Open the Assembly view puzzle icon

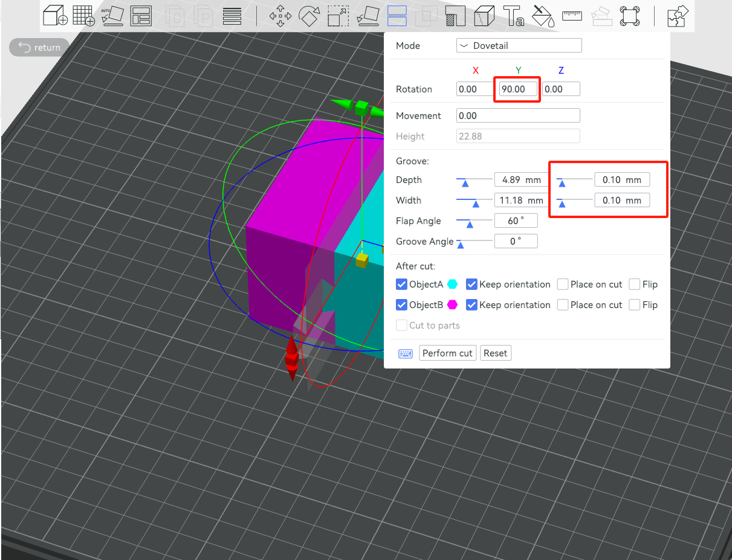tap(678, 16)
